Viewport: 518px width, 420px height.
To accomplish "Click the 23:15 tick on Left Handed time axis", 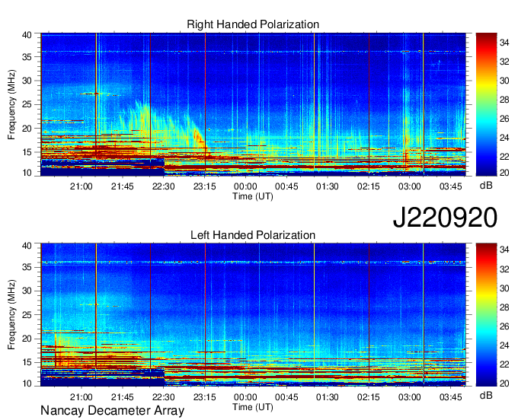I will pyautogui.click(x=204, y=397).
